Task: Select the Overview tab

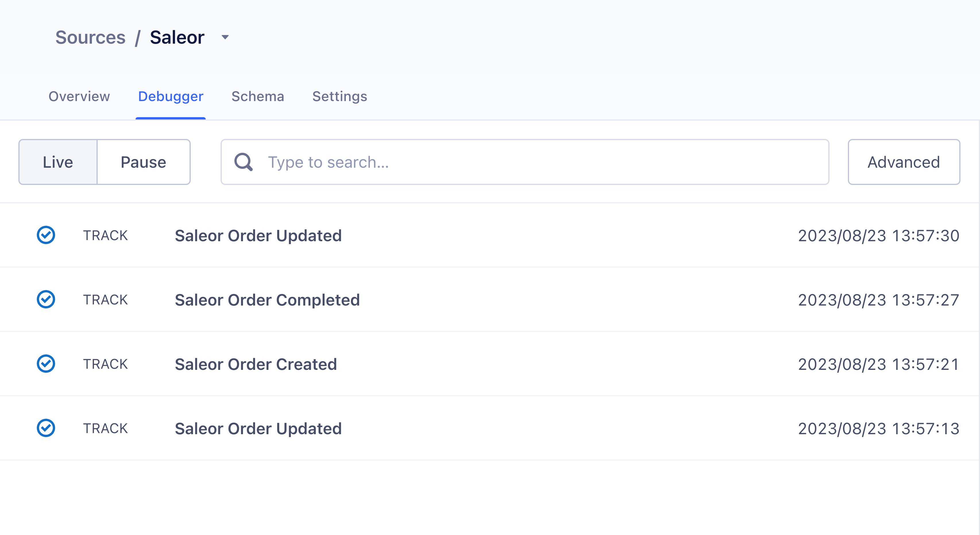Action: (79, 96)
